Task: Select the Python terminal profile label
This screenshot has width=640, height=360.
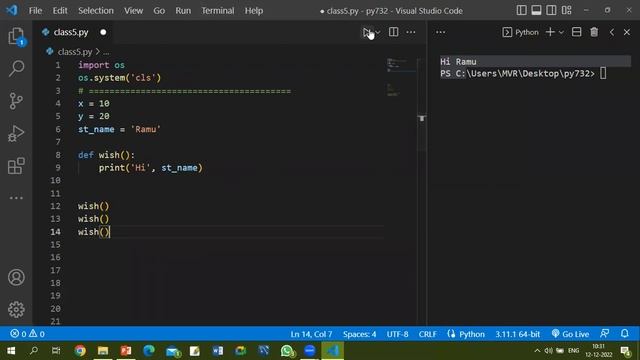Action: [x=520, y=32]
